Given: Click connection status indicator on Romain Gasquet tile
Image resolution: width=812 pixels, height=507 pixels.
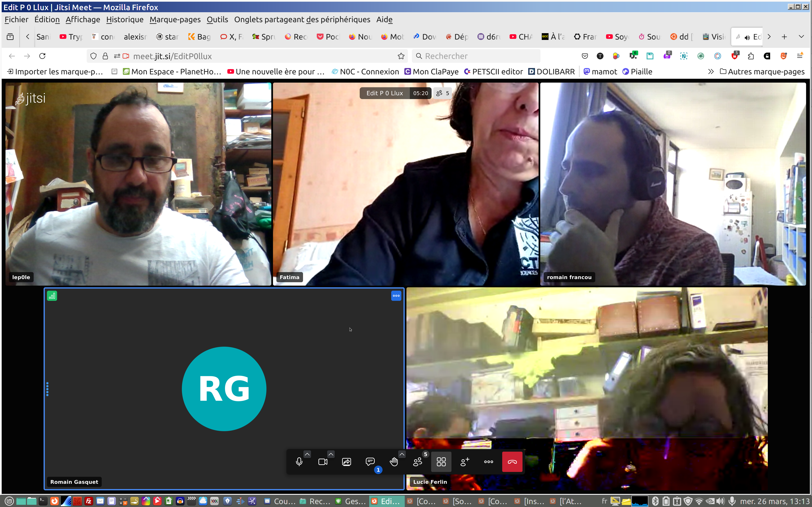Looking at the screenshot, I should pyautogui.click(x=52, y=296).
